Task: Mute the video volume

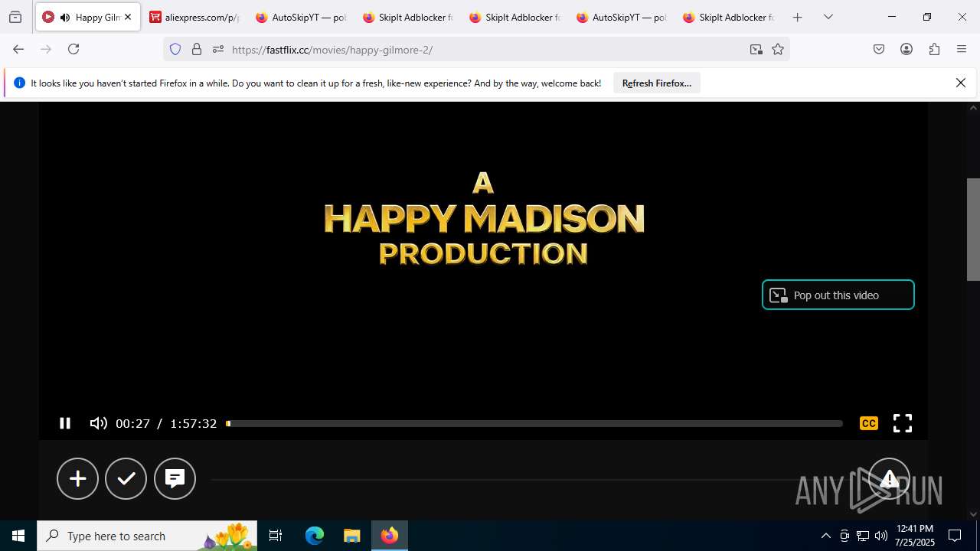Action: pos(98,423)
